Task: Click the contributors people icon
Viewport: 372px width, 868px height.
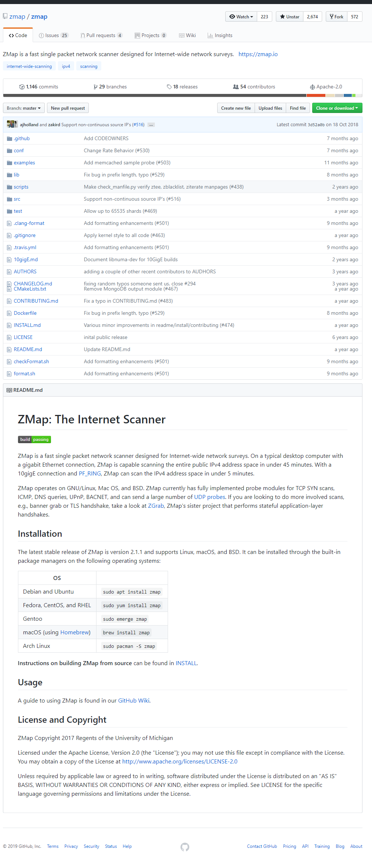Action: click(236, 87)
